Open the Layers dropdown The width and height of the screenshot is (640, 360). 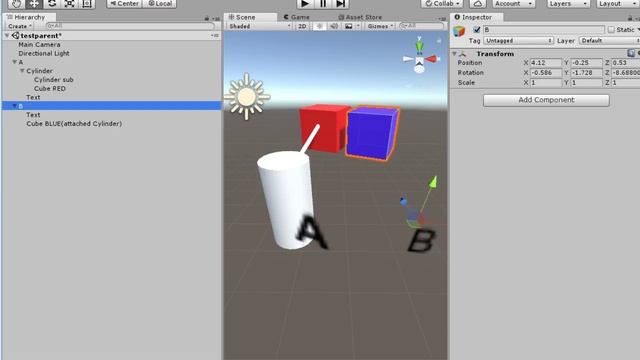pyautogui.click(x=568, y=4)
